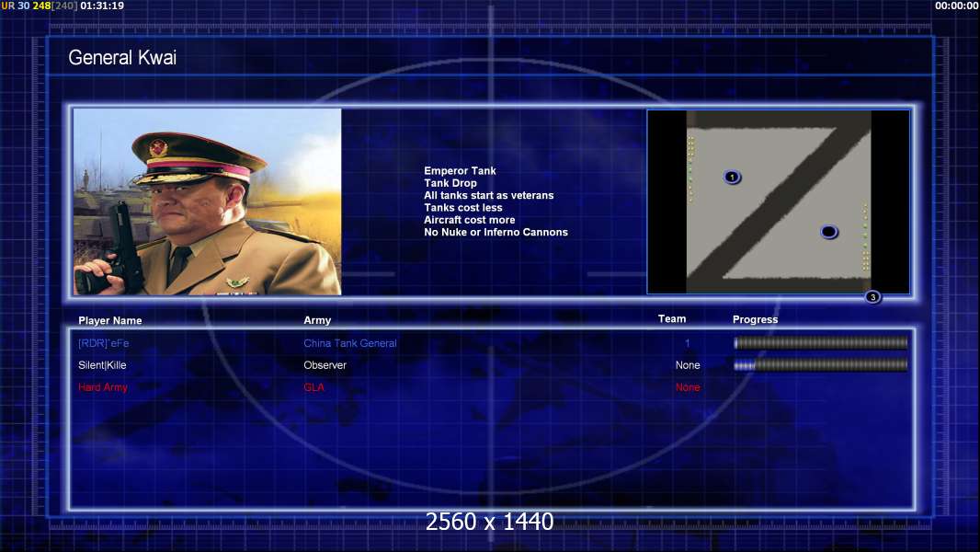Click player name [RDR]`eFe

pyautogui.click(x=104, y=343)
